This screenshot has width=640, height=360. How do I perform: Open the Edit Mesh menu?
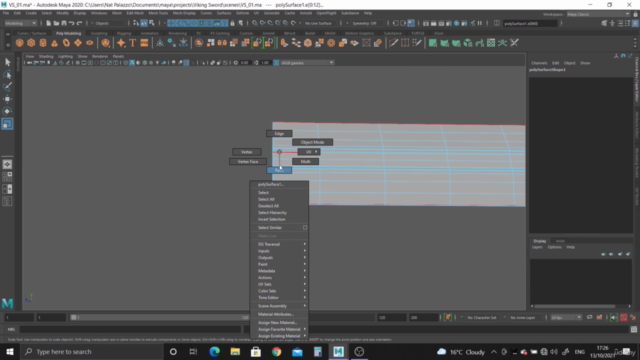pyautogui.click(x=135, y=13)
